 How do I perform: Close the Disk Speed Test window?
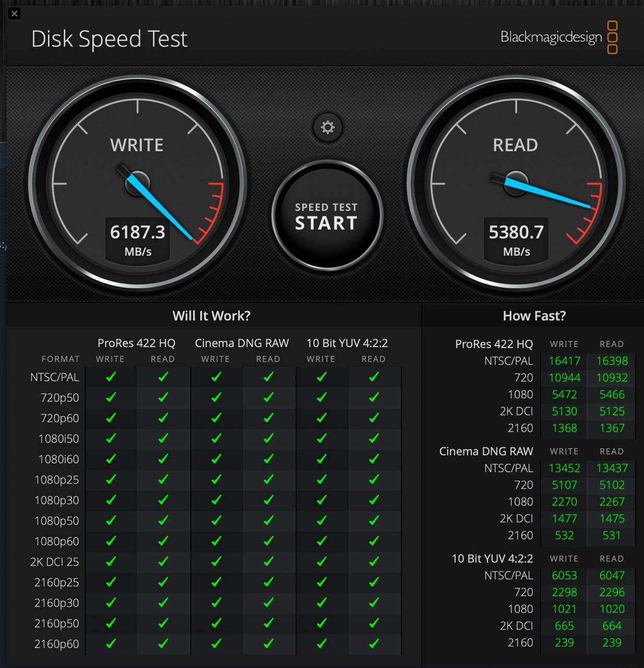(x=15, y=14)
